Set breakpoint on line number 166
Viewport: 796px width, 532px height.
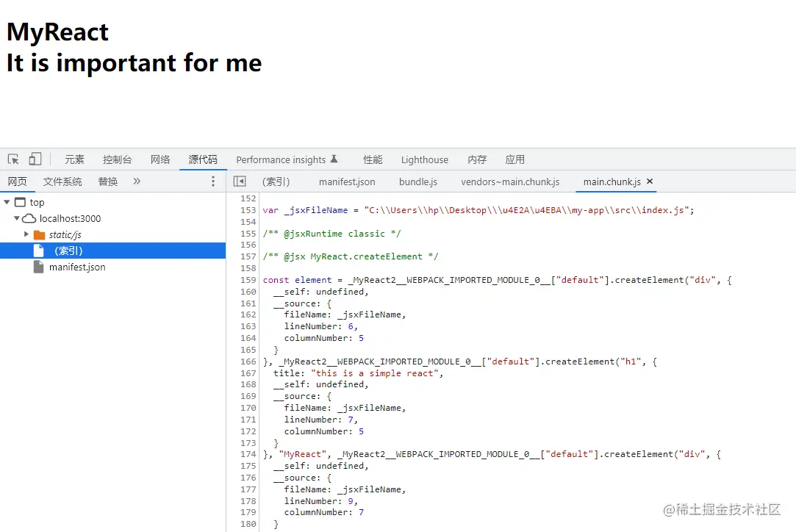248,362
